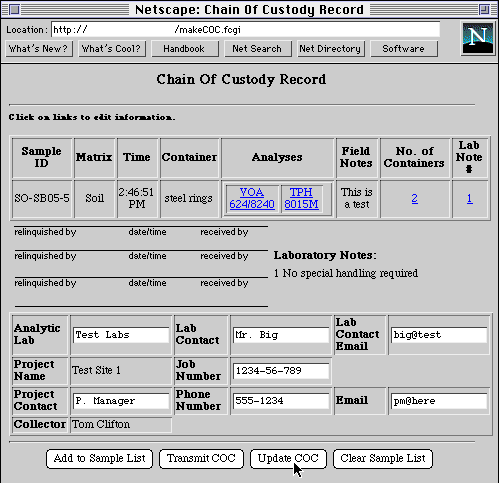The width and height of the screenshot is (499, 483).
Task: Click the Netscape window title bar text
Action: (249, 10)
